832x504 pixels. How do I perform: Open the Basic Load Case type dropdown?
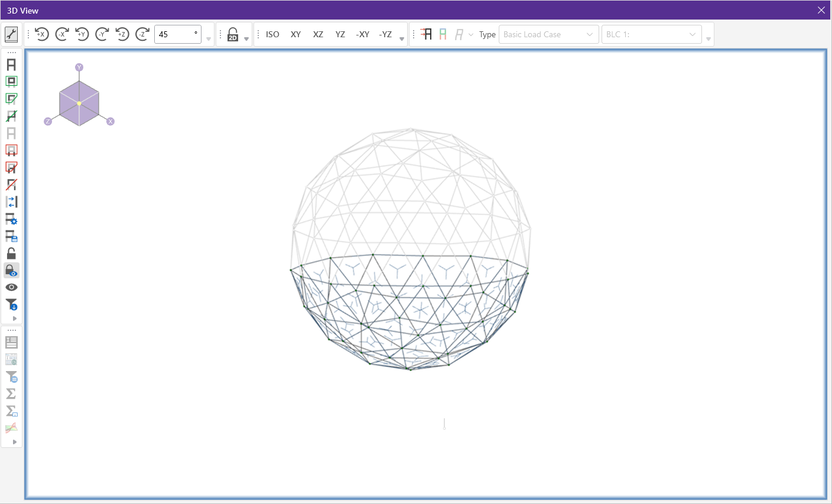(x=548, y=34)
